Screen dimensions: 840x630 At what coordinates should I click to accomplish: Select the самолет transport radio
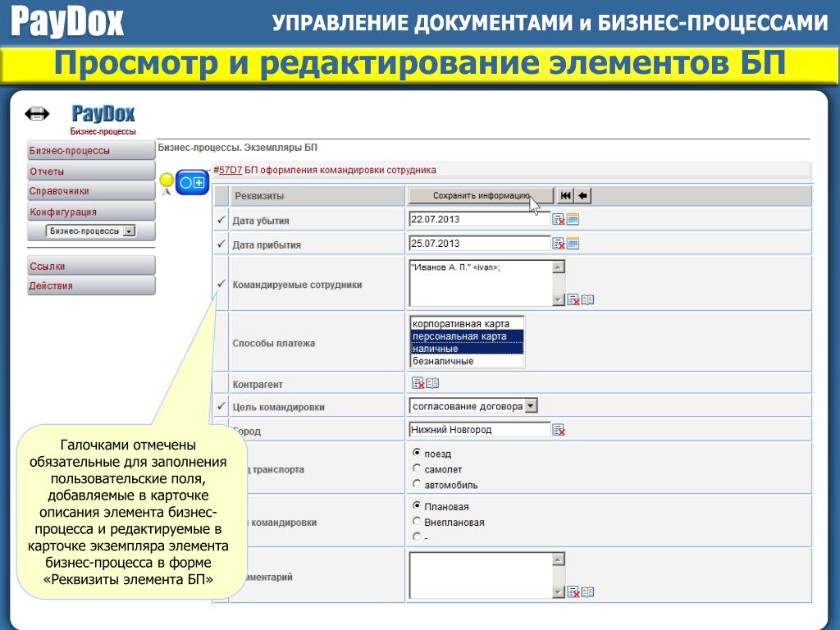click(x=417, y=468)
